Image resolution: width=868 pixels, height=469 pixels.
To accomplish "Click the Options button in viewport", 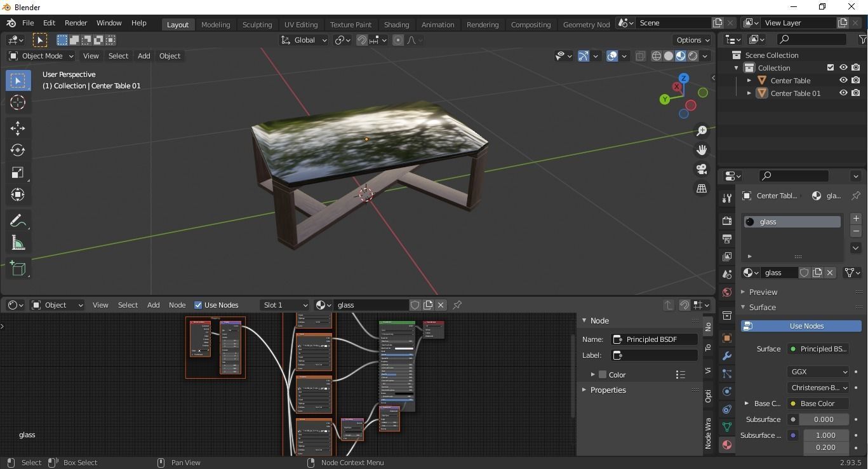I will pos(693,40).
